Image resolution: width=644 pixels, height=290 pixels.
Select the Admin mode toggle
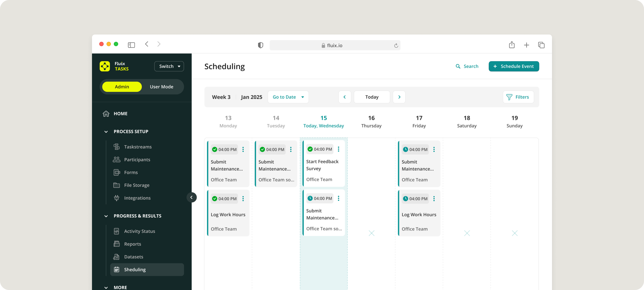coord(122,87)
